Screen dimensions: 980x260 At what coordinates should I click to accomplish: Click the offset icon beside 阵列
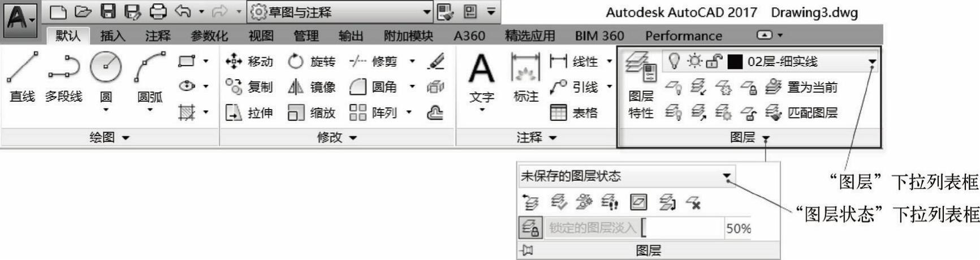coord(435,112)
